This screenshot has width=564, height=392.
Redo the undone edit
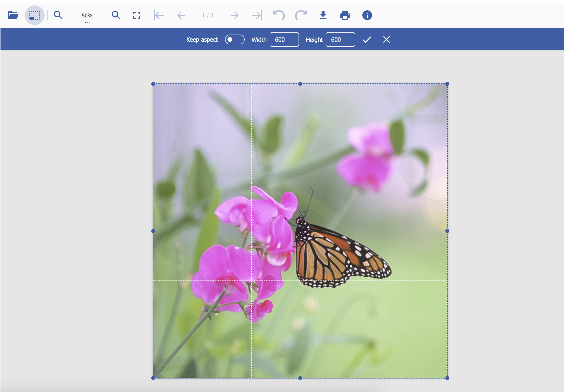tap(300, 15)
